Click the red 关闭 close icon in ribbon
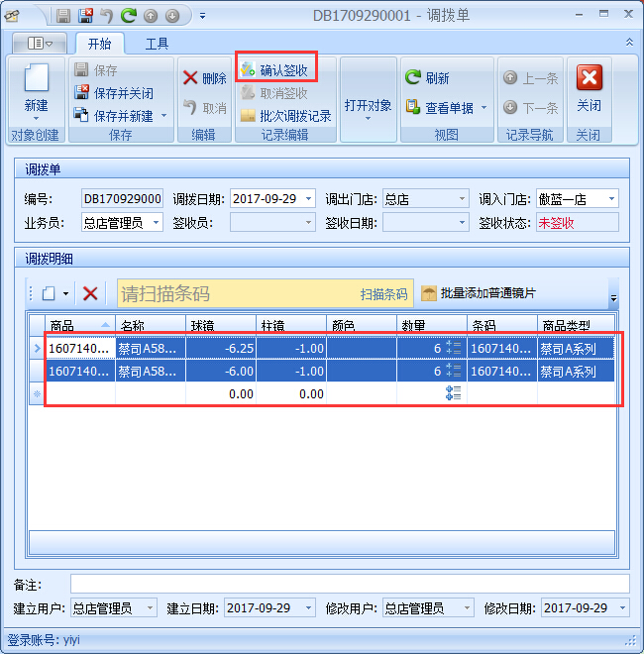Screen dimensions: 644x654 [x=589, y=79]
